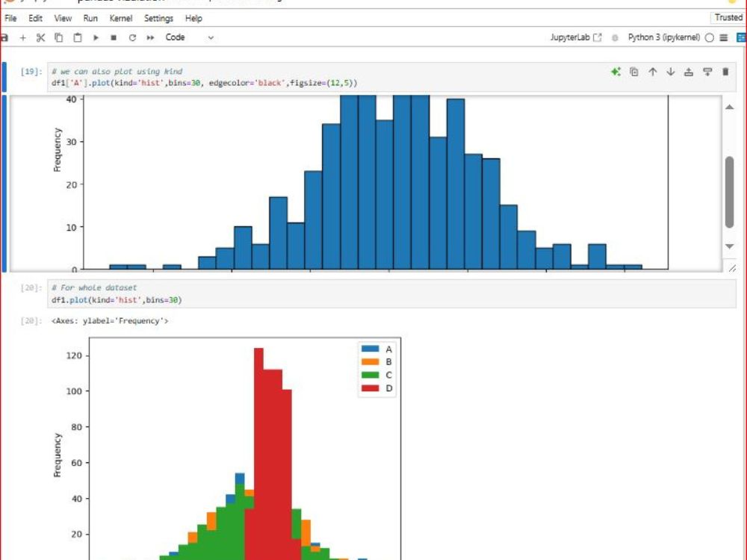Open the Run menu
747x560 pixels.
click(x=90, y=18)
